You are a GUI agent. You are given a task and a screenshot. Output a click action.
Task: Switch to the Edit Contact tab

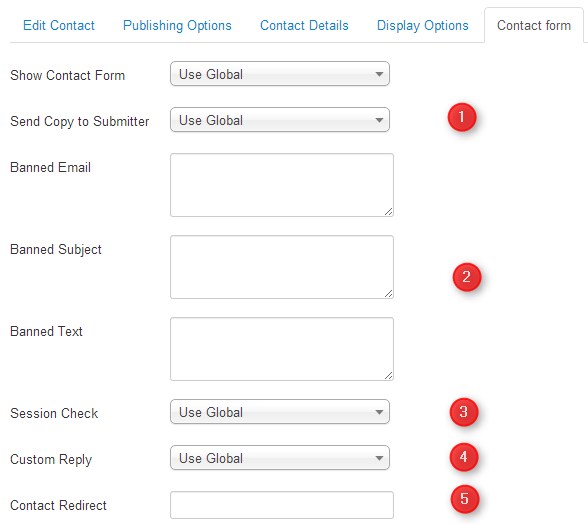tap(59, 26)
